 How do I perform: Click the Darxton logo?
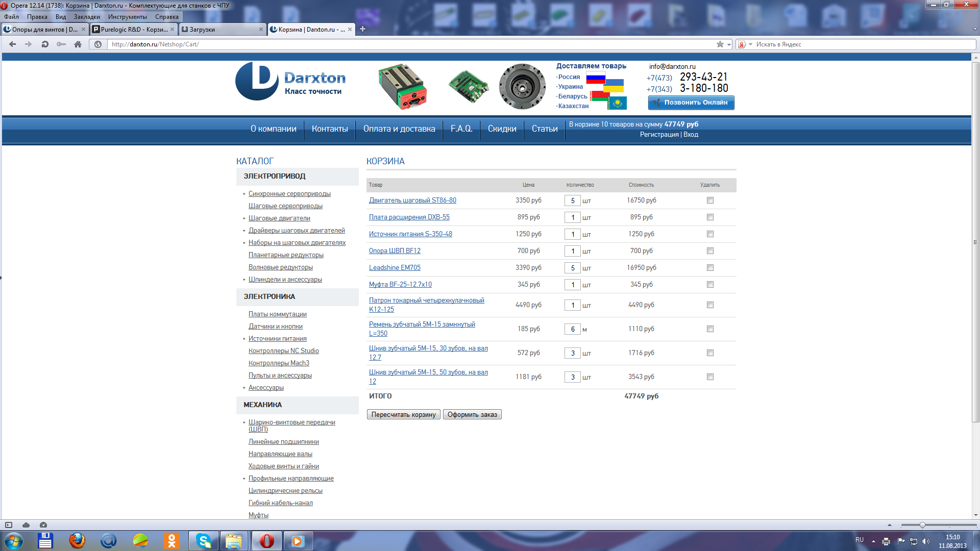290,82
